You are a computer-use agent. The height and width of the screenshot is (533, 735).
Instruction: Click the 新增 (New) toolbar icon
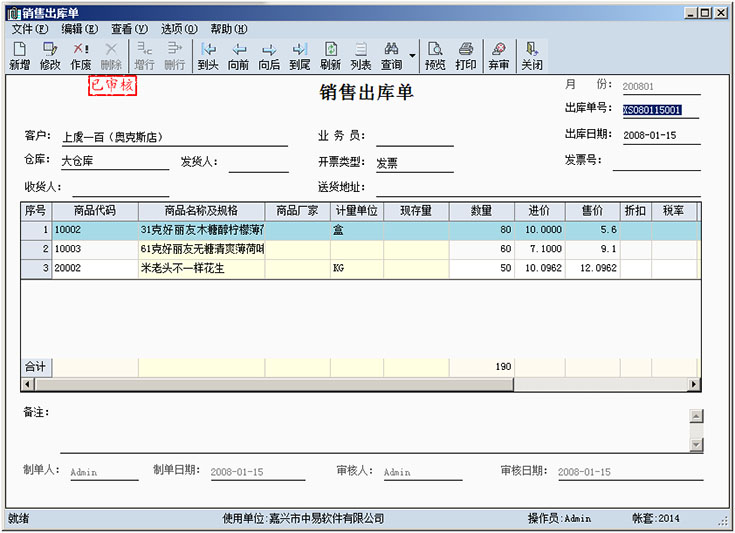tap(20, 56)
